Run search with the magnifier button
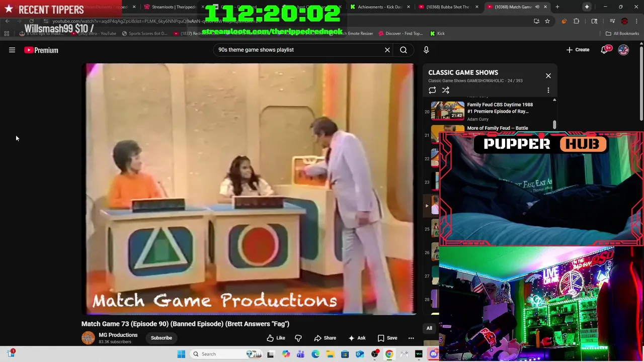Screen dimensions: 644x362 404,50
